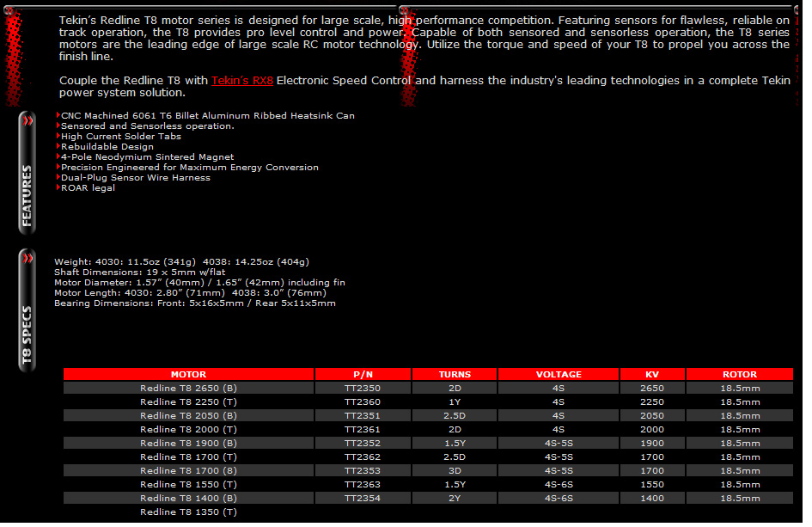This screenshot has height=527, width=812.
Task: Select part number "TT2363"
Action: (363, 485)
